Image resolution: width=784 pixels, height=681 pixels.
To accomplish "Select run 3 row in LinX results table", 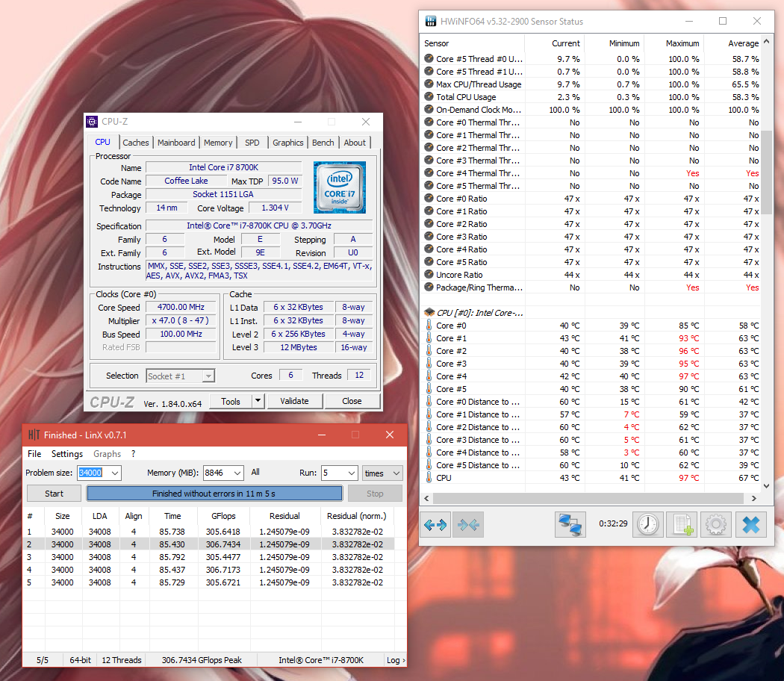I will click(209, 557).
